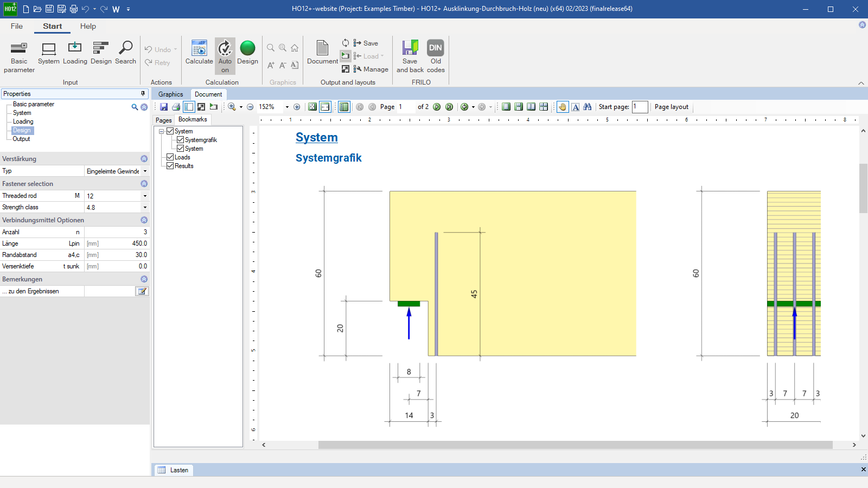Fit page width in document view
The width and height of the screenshot is (868, 488).
pos(325,107)
